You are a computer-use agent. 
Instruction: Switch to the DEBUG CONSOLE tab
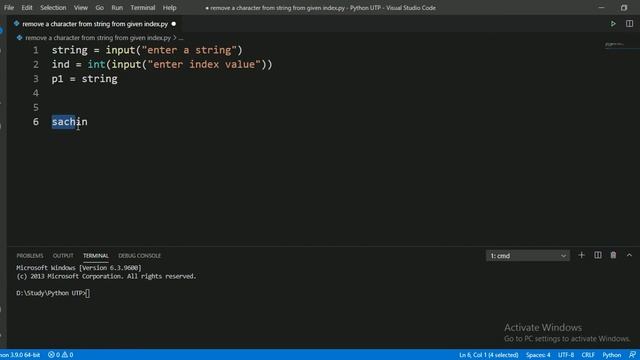140,256
